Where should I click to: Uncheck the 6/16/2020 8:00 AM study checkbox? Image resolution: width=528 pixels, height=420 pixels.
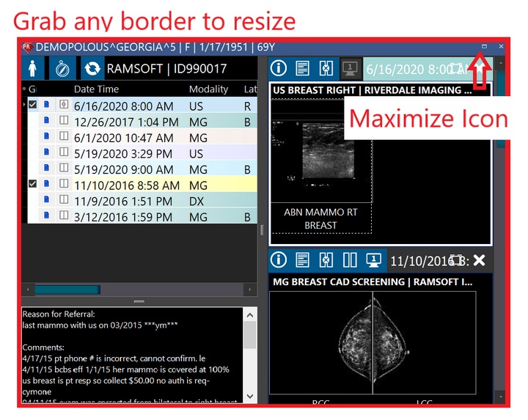click(x=32, y=105)
